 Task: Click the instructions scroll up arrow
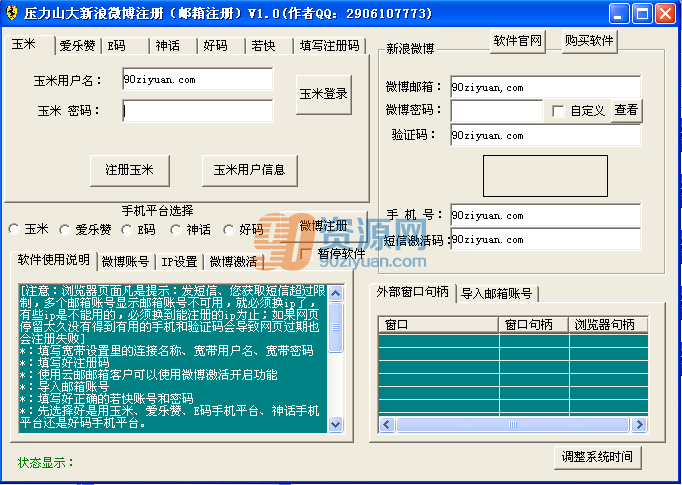335,294
